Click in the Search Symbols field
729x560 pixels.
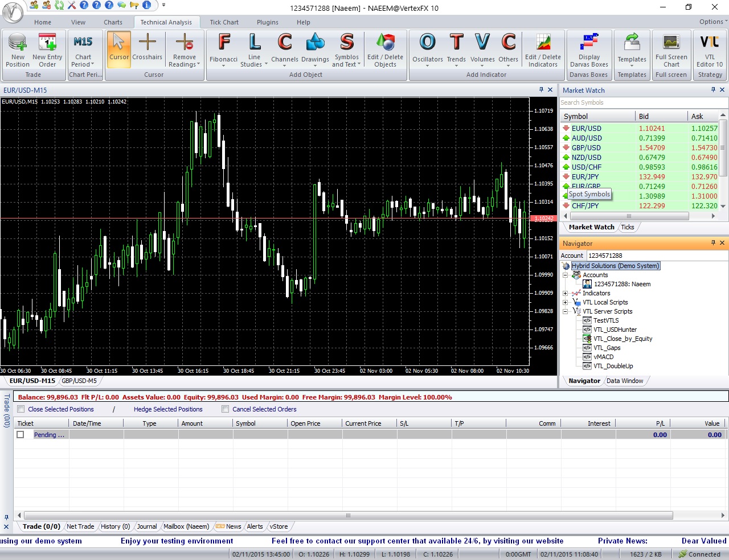point(644,102)
